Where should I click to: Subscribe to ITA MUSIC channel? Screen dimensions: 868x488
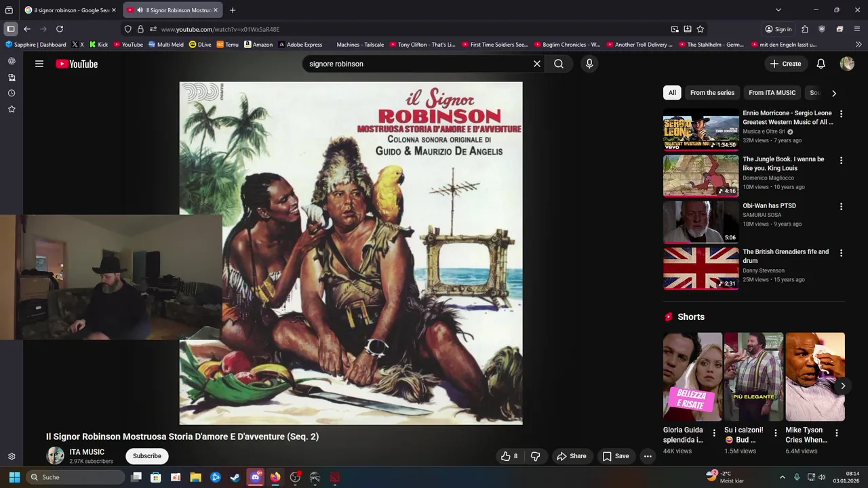(x=147, y=456)
